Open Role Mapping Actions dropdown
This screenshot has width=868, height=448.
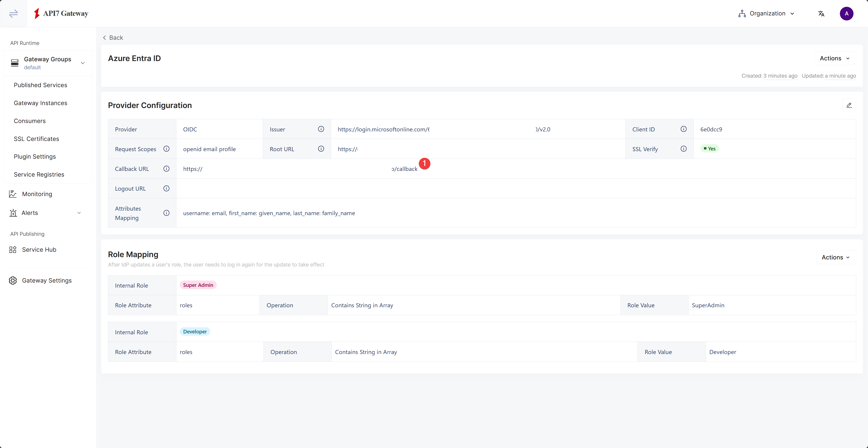click(x=836, y=257)
